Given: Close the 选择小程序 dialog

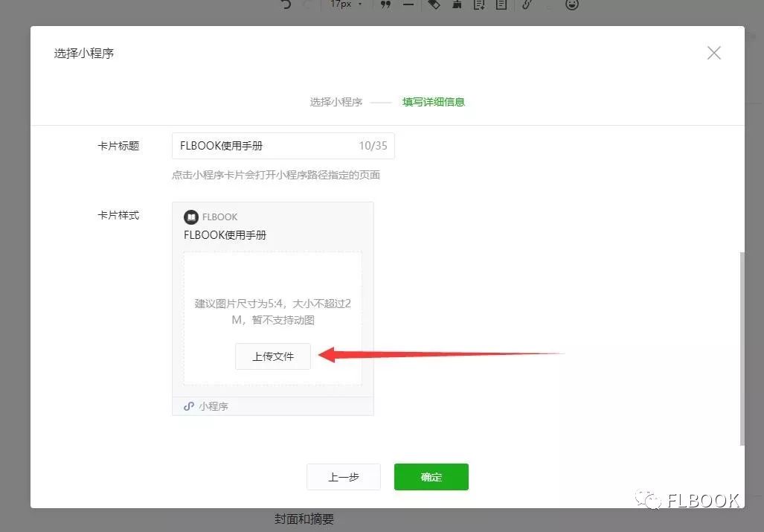Looking at the screenshot, I should point(714,53).
